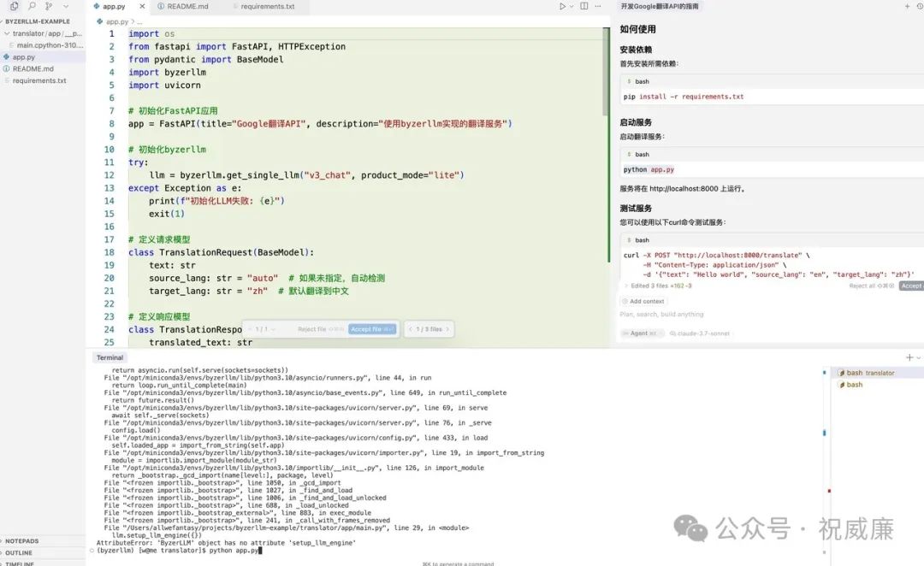Click the pip install requirements code block
Screen dimensions: 924x566
click(x=772, y=97)
